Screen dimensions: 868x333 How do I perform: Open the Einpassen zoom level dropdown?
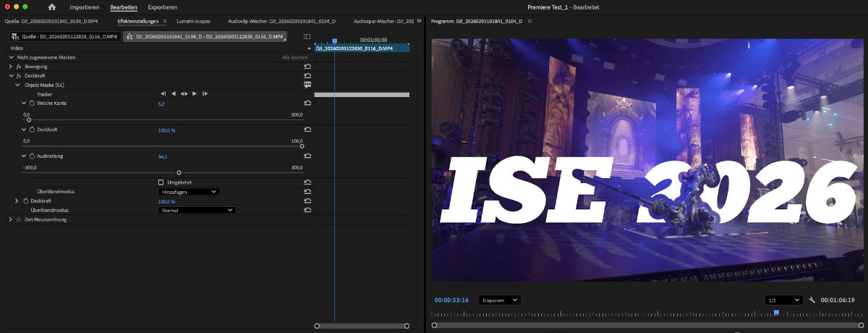click(x=500, y=300)
